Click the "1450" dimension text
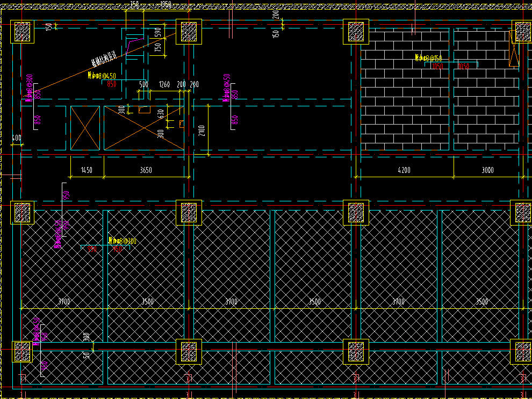Viewport: 532px width, 399px height. click(87, 170)
